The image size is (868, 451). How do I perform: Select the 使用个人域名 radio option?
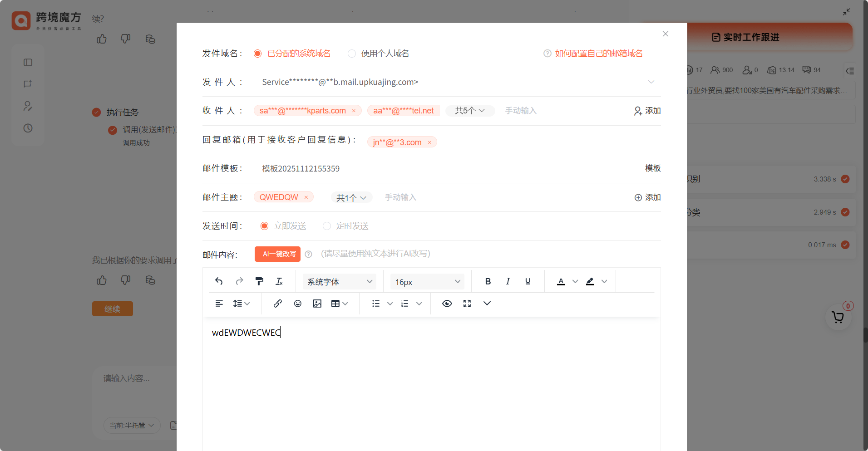352,54
